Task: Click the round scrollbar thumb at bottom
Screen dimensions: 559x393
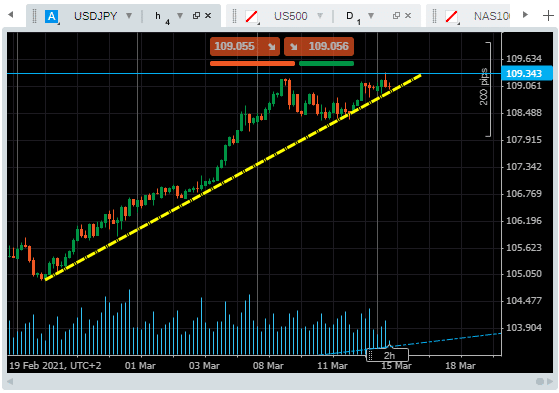Action: 540,382
